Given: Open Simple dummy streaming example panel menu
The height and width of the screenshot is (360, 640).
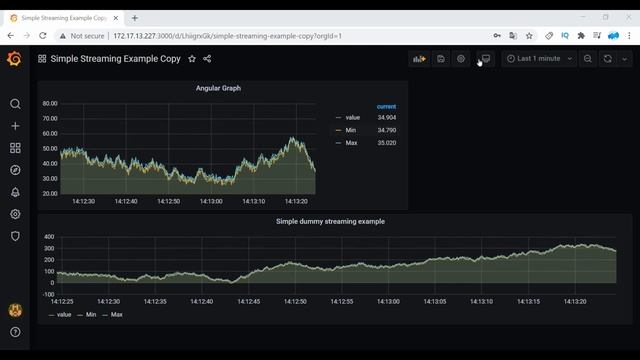Looking at the screenshot, I should 330,221.
